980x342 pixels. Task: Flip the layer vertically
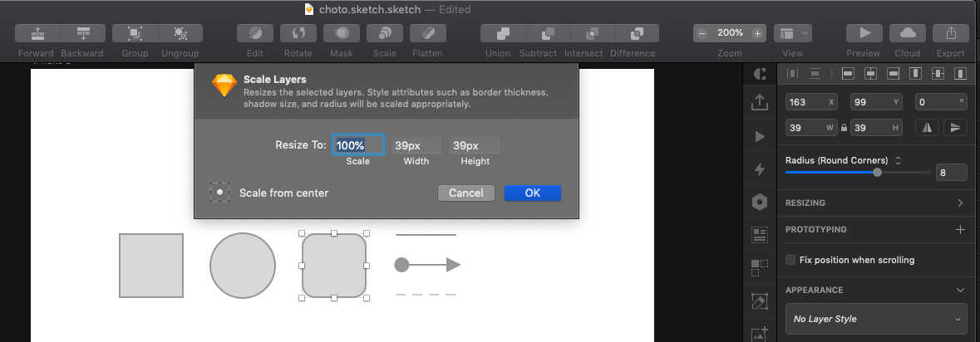tap(955, 128)
